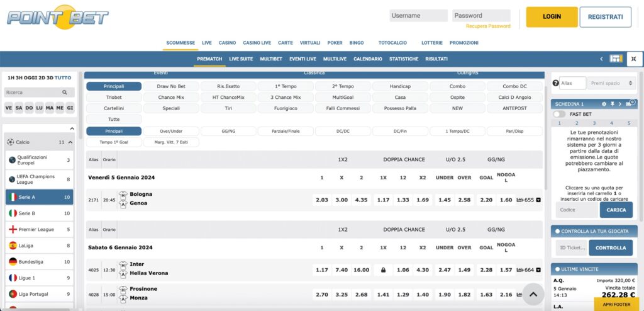Open the TOTOCALCIO tab
This screenshot has width=644, height=311.
click(x=392, y=43)
